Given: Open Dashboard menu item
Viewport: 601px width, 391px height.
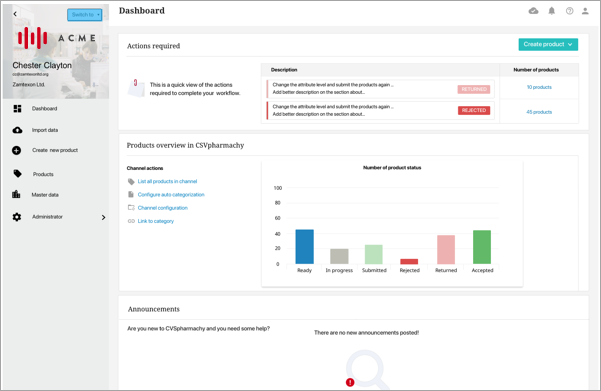Looking at the screenshot, I should click(x=44, y=108).
